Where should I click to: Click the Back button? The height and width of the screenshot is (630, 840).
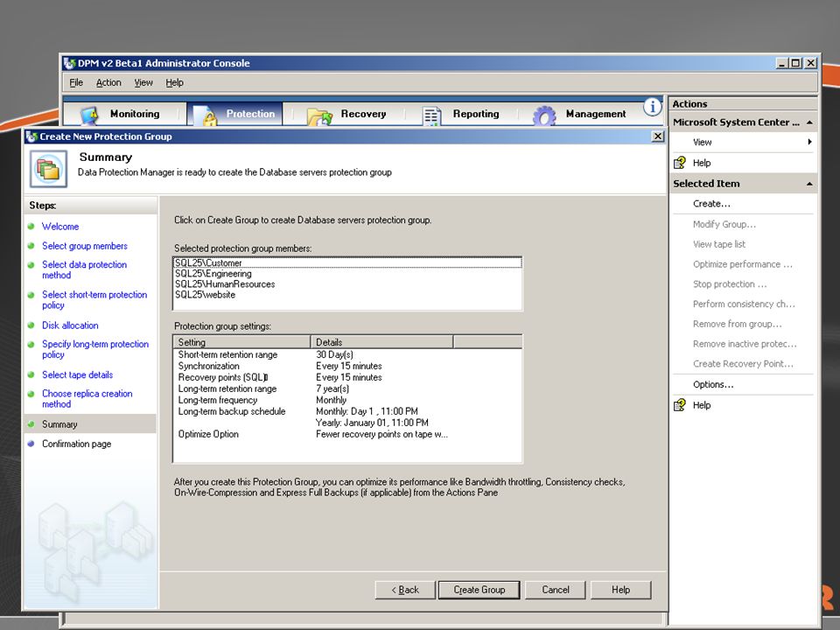click(405, 590)
